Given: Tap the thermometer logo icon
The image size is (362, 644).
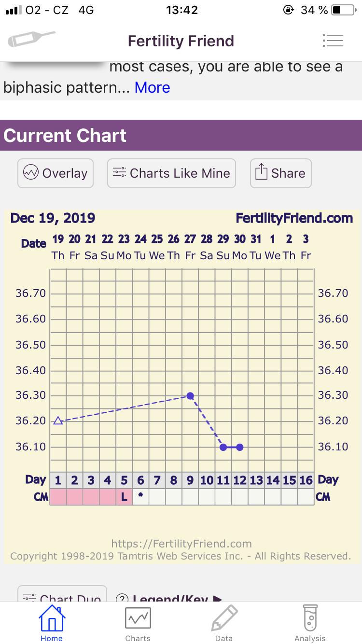Looking at the screenshot, I should point(31,39).
